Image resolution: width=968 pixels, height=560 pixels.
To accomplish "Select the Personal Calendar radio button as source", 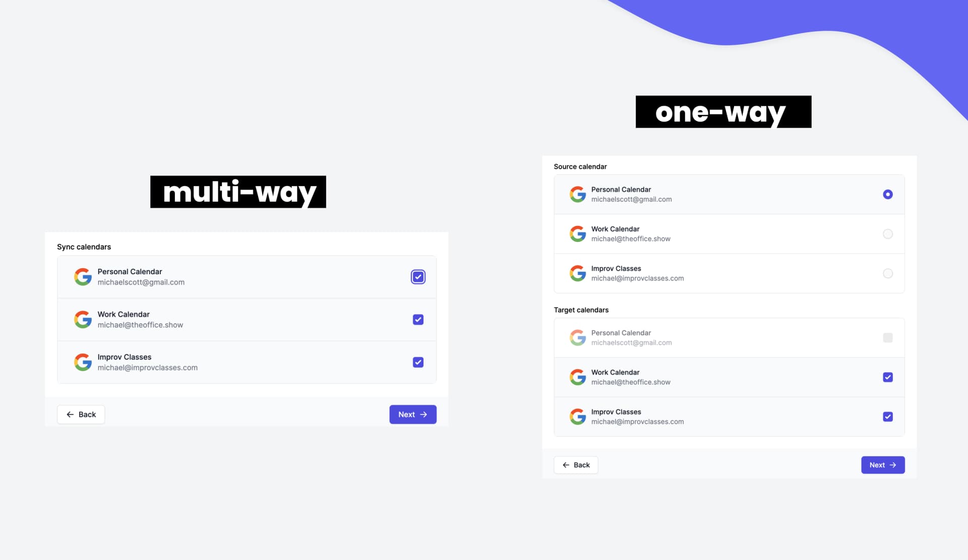I will (887, 194).
